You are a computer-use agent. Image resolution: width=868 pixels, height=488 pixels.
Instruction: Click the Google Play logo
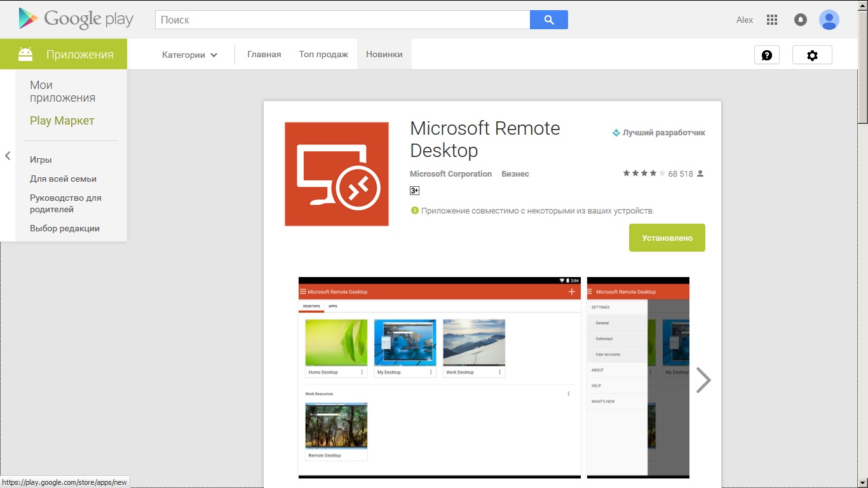pos(76,19)
